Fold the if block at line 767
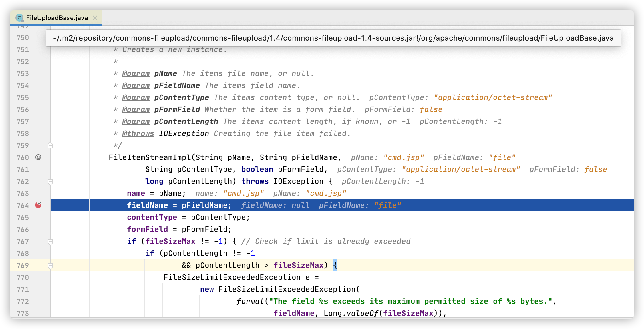Image resolution: width=644 pixels, height=329 pixels. coord(50,242)
